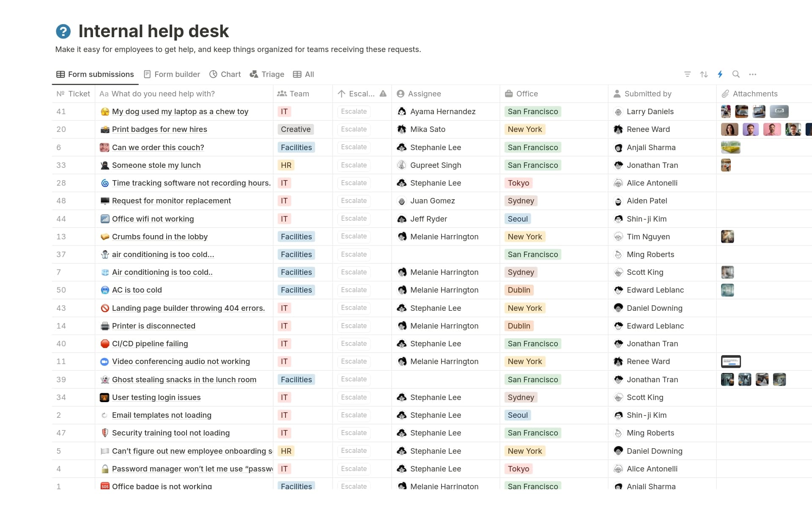812x507 pixels.
Task: Click the Attachments paperclip header icon
Action: tap(726, 93)
